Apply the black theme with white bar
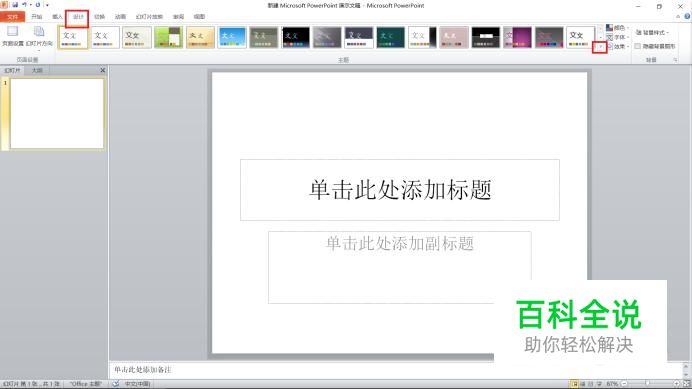692x389 pixels. coord(486,37)
